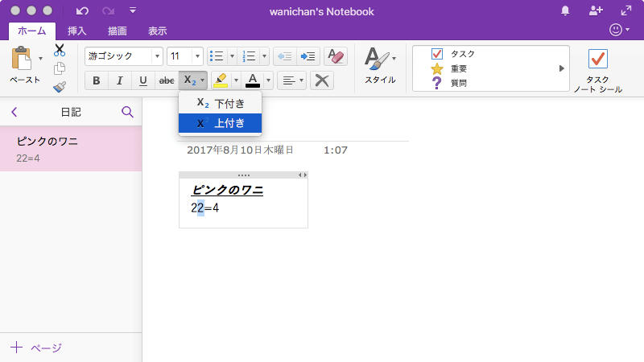
Task: Insert a bulleted list
Action: (217, 56)
